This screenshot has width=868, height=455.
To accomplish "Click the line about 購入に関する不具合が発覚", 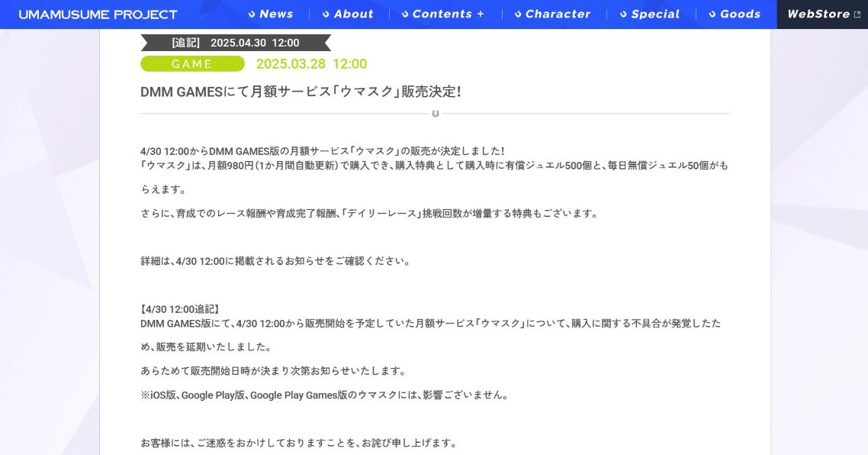I will 431,323.
